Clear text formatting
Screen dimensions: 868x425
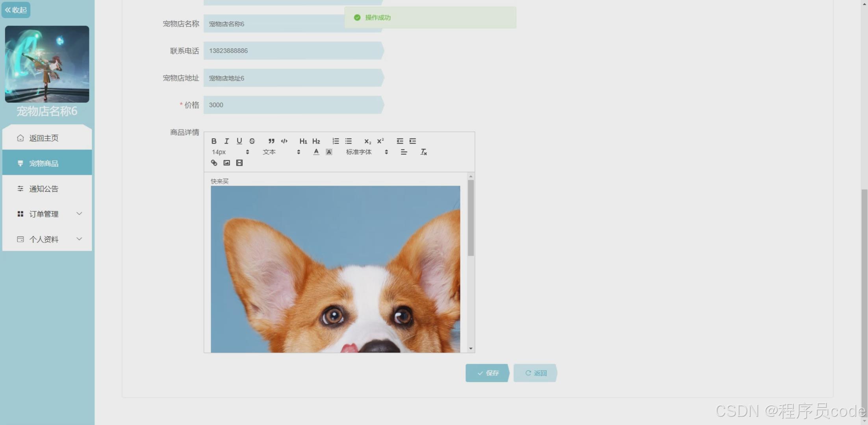(x=424, y=152)
